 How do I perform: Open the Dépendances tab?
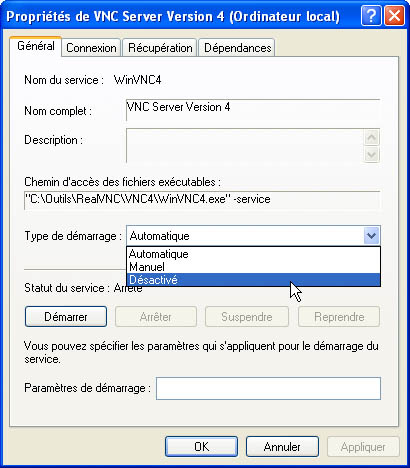click(x=237, y=48)
